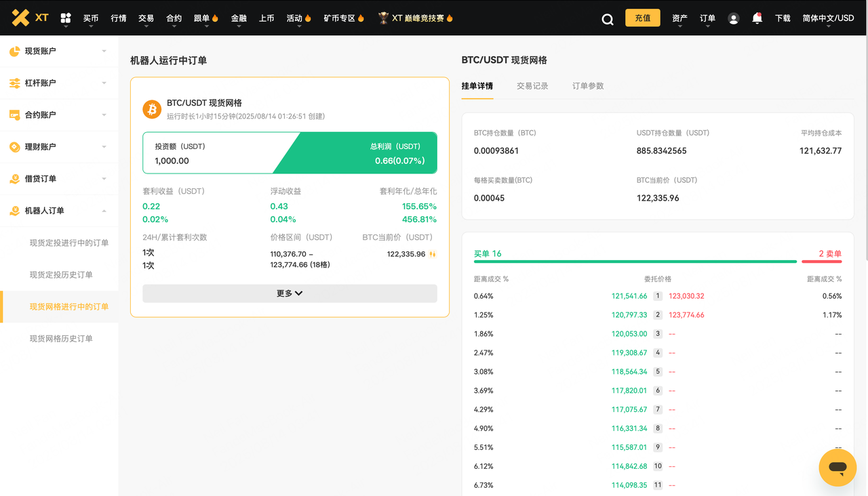Screen dimensions: 868x496
Task: Expand more details with 更多 button
Action: point(290,293)
